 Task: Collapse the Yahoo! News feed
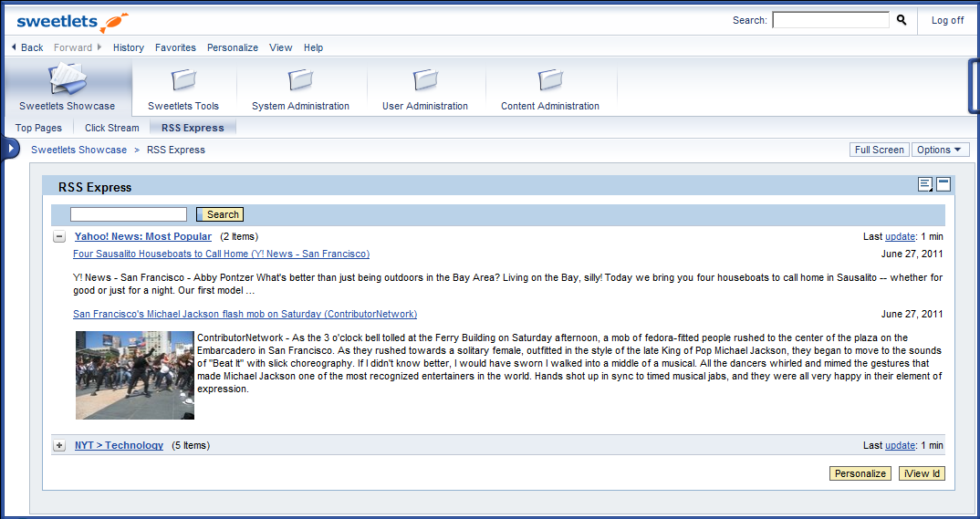click(x=58, y=237)
